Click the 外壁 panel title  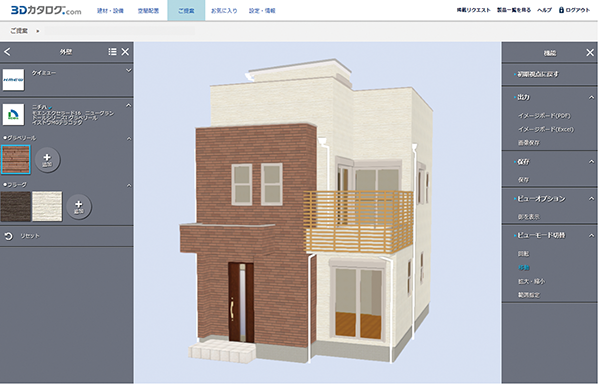(66, 52)
